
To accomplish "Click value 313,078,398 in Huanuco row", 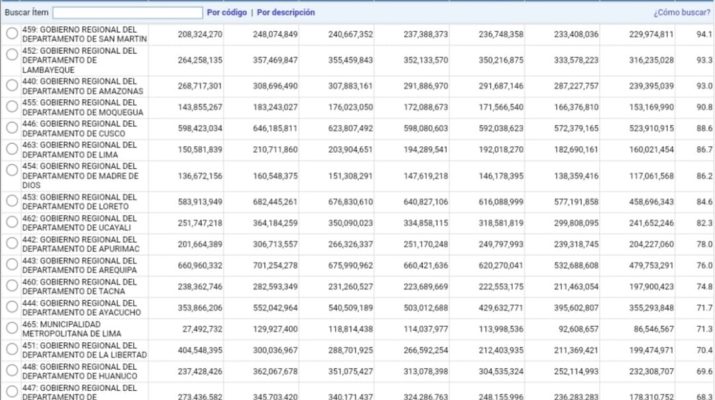I will (x=426, y=372).
